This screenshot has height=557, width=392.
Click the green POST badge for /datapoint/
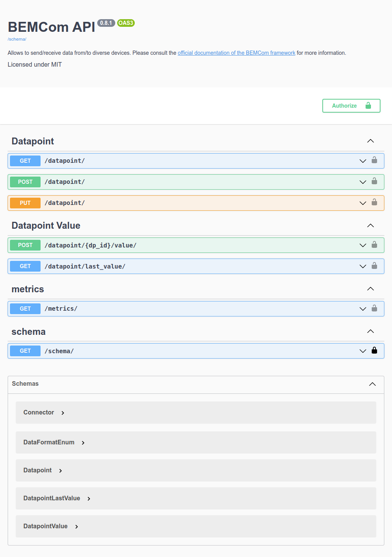(x=25, y=182)
